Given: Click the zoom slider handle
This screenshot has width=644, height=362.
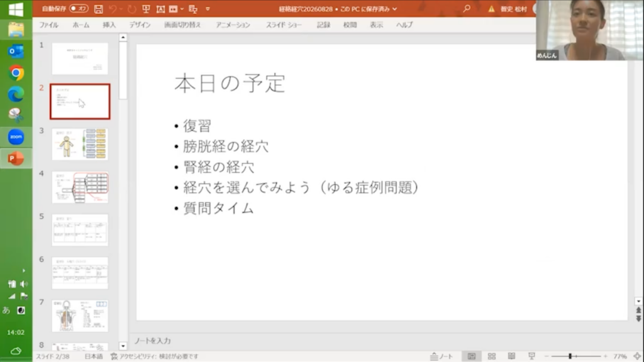Looking at the screenshot, I should [570, 356].
